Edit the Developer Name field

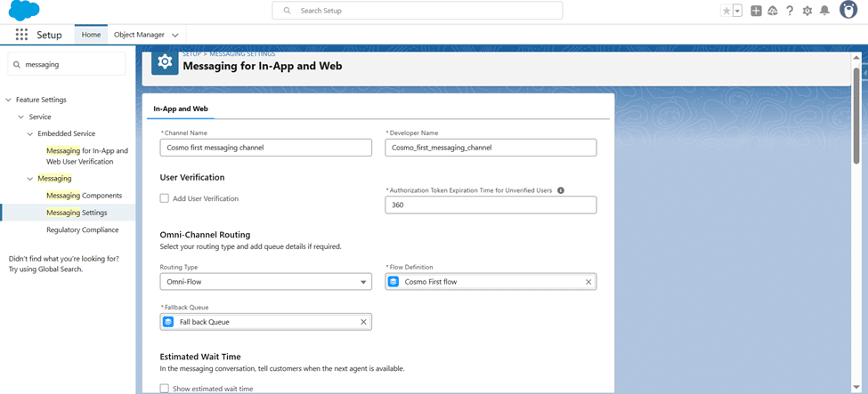tap(491, 148)
